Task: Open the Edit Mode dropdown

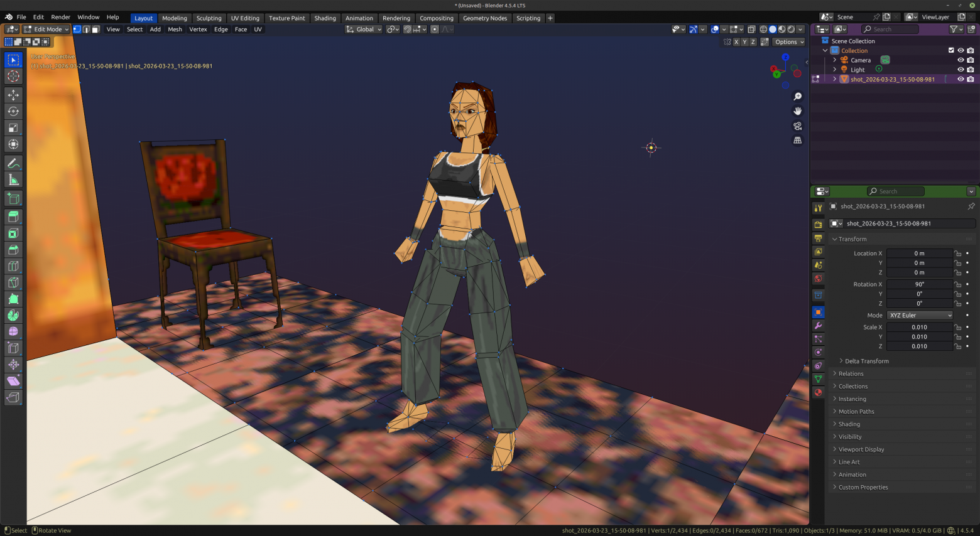Action: click(x=46, y=29)
